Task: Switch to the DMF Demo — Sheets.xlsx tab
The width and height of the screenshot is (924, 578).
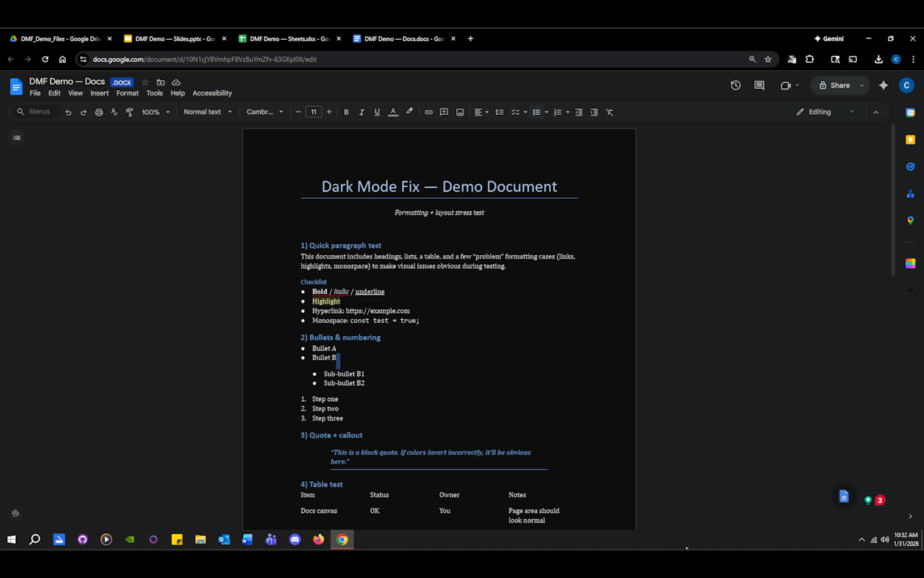Action: click(x=289, y=39)
